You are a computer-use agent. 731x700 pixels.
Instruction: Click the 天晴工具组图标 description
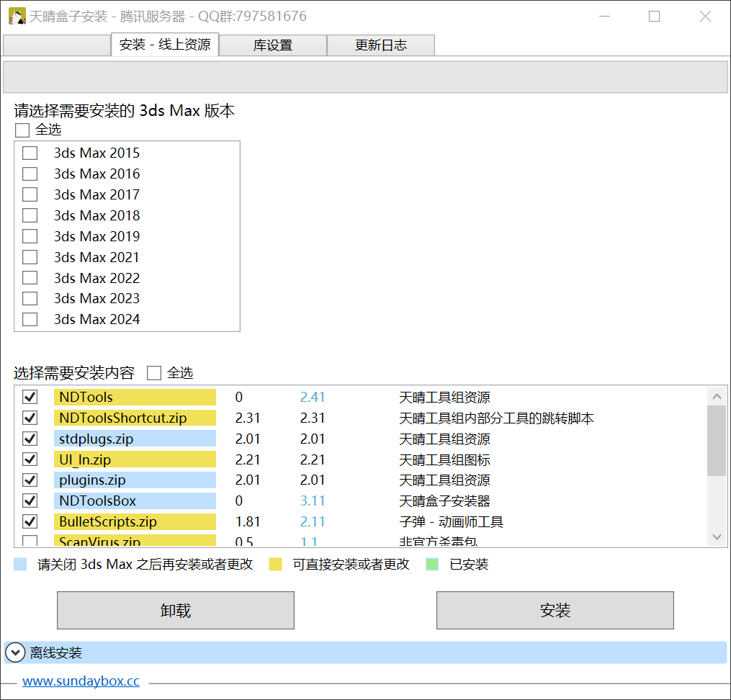[x=445, y=460]
